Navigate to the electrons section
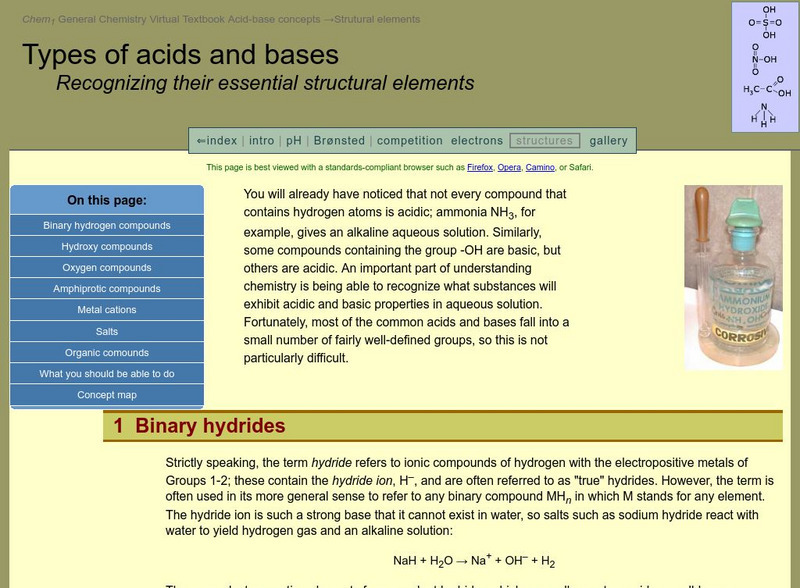The height and width of the screenshot is (588, 800). [475, 138]
